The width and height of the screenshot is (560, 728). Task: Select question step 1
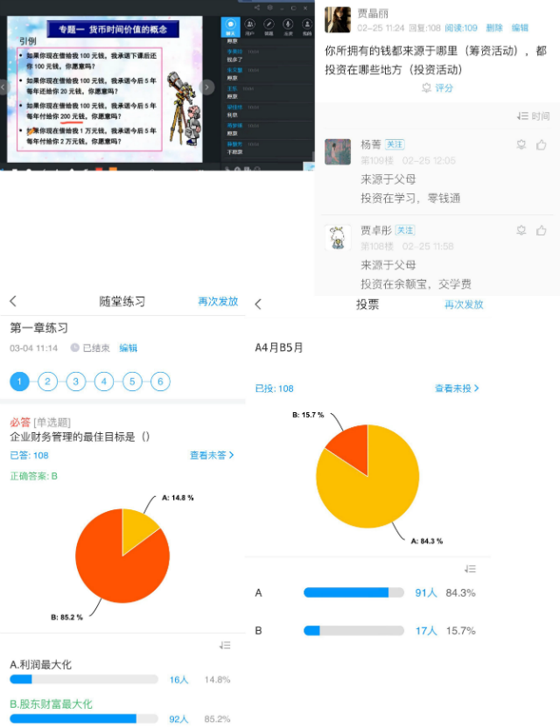point(19,381)
